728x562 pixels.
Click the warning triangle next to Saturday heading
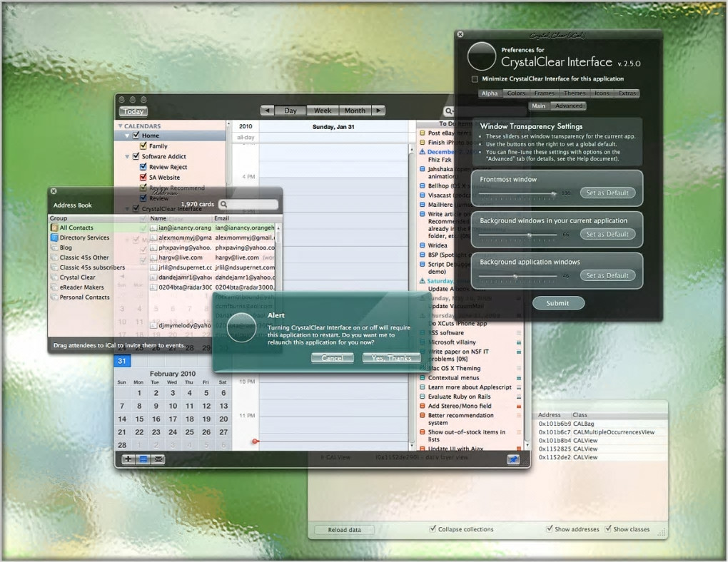422,280
